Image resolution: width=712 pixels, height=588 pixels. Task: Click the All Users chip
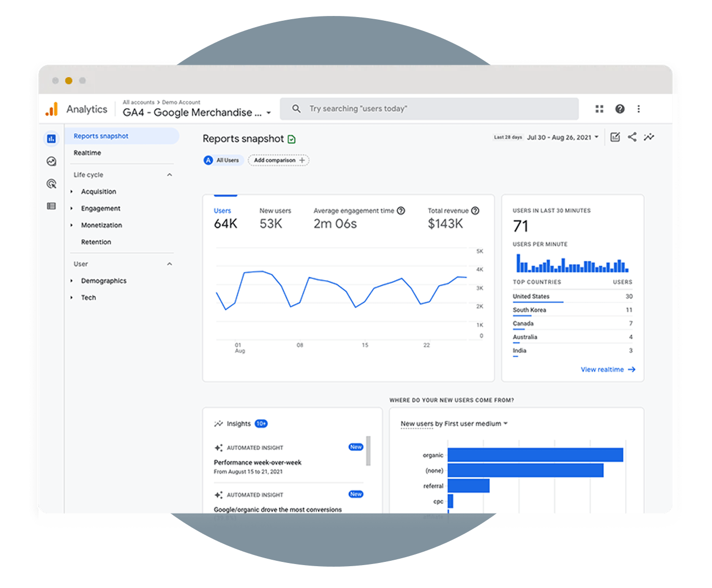[x=224, y=160]
